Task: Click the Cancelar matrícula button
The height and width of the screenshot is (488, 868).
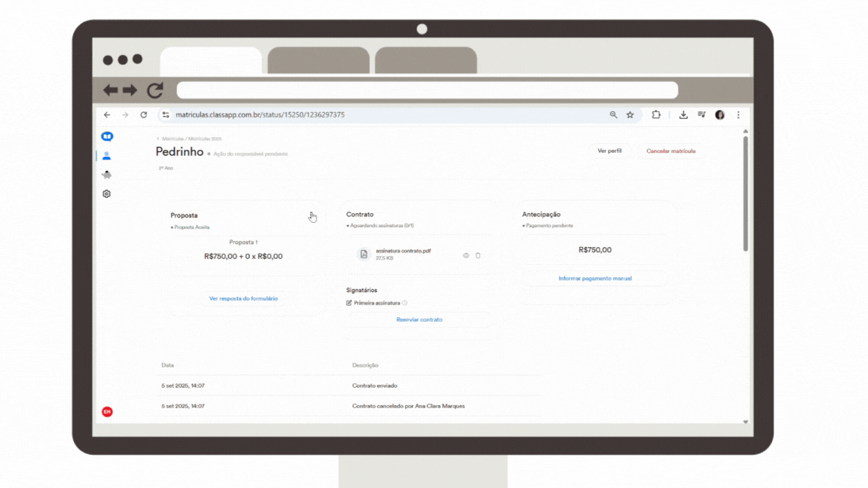Action: 671,151
